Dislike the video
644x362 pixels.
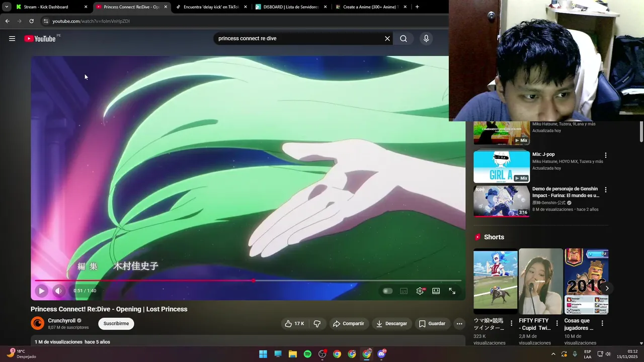click(x=317, y=324)
